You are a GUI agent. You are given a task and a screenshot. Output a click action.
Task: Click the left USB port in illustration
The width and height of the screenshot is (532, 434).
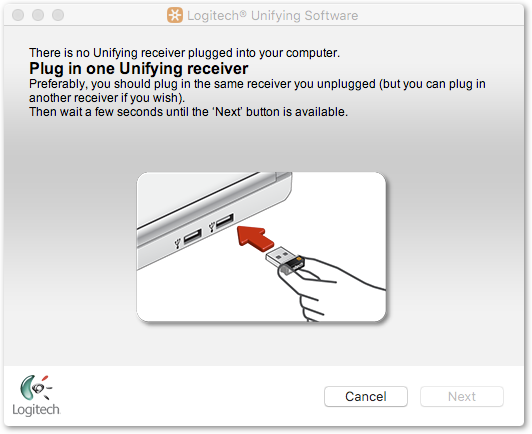pyautogui.click(x=192, y=237)
